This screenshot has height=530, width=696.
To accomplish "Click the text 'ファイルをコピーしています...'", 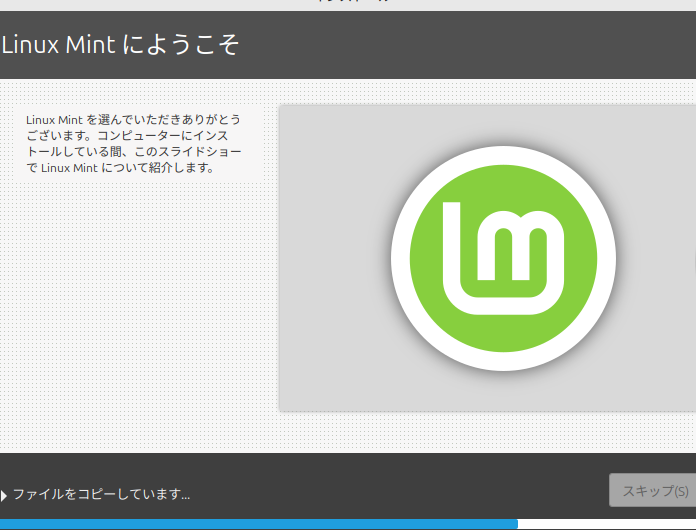I will tap(102, 494).
